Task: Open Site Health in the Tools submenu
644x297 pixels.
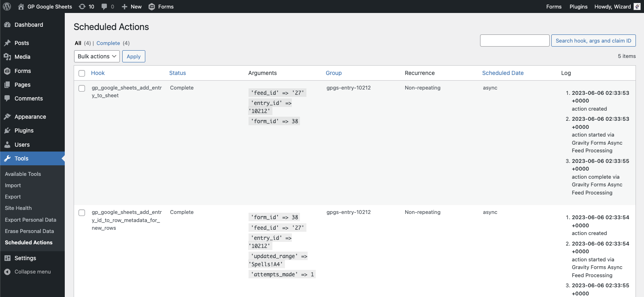Action: (18, 208)
